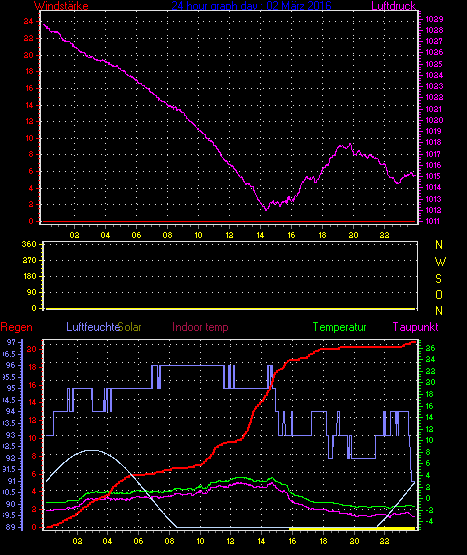The height and width of the screenshot is (555, 467).
Task: Click hour label 10 below the bottom graph
Action: pyautogui.click(x=200, y=541)
